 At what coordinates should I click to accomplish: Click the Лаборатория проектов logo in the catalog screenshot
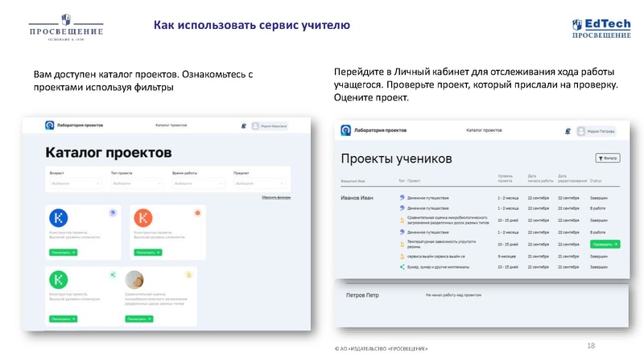point(50,125)
